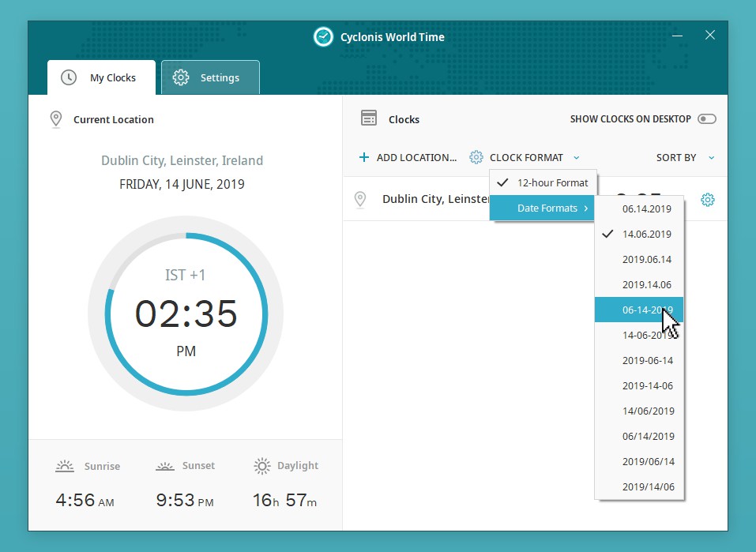Click the Clocks panel list icon
Viewport: 756px width, 552px height.
(368, 118)
